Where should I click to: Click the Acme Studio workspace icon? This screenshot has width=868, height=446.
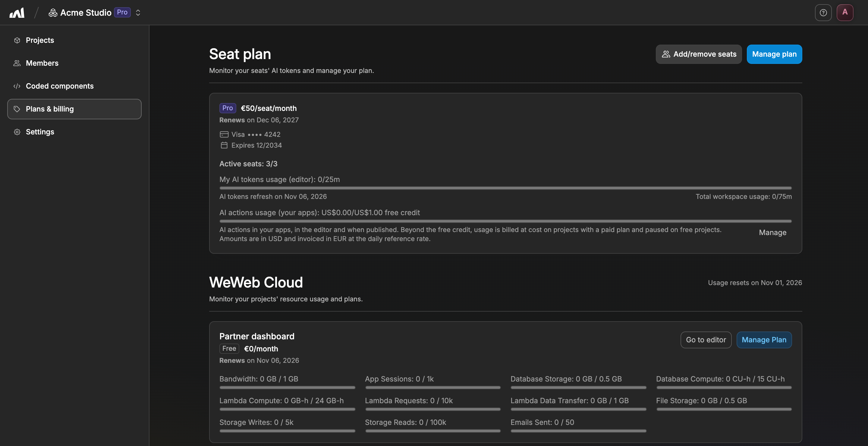(53, 13)
